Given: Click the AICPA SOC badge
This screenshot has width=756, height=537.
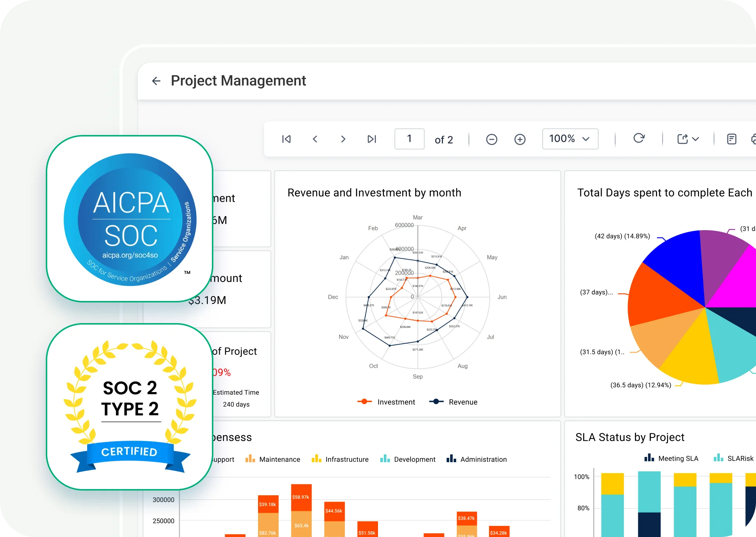Looking at the screenshot, I should (x=130, y=219).
